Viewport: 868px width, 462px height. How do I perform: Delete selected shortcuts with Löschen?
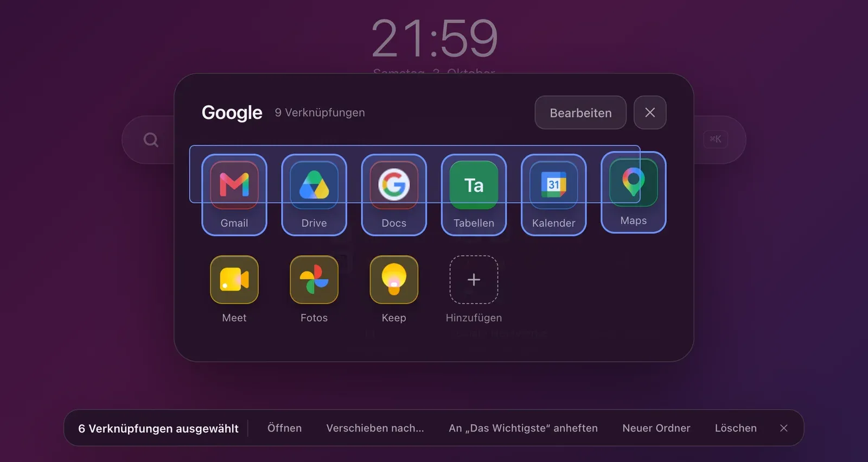[x=736, y=428]
